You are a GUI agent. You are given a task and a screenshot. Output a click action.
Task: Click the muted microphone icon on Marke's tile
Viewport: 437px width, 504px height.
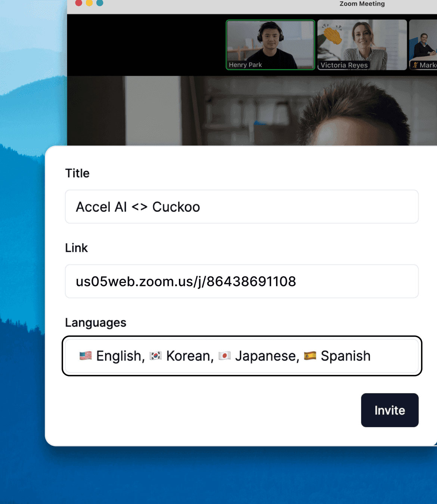coord(416,65)
